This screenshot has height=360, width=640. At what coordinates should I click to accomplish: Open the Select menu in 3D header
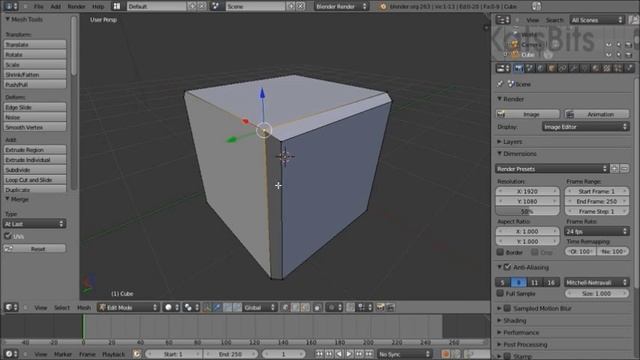pyautogui.click(x=62, y=307)
